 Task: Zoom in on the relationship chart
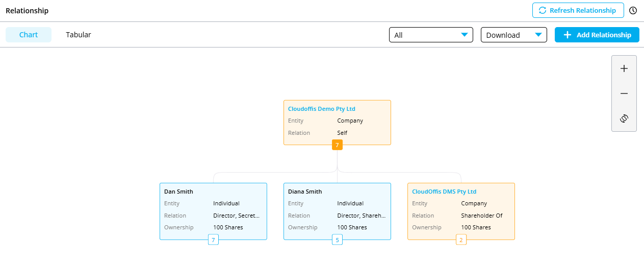click(624, 68)
